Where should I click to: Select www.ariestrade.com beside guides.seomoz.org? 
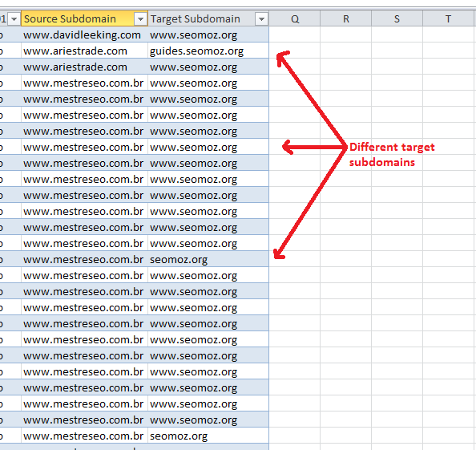(x=84, y=51)
